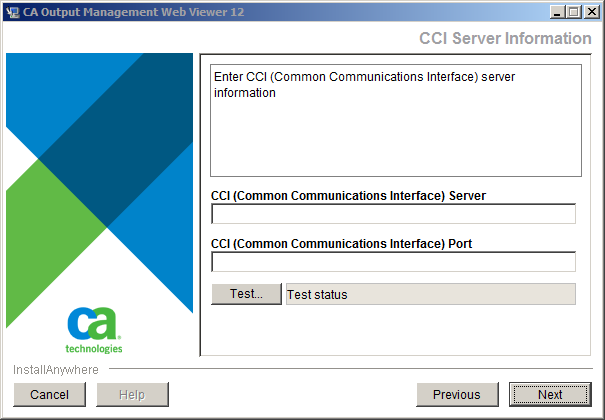This screenshot has width=605, height=420.
Task: Proceed with the Next button
Action: click(x=549, y=395)
